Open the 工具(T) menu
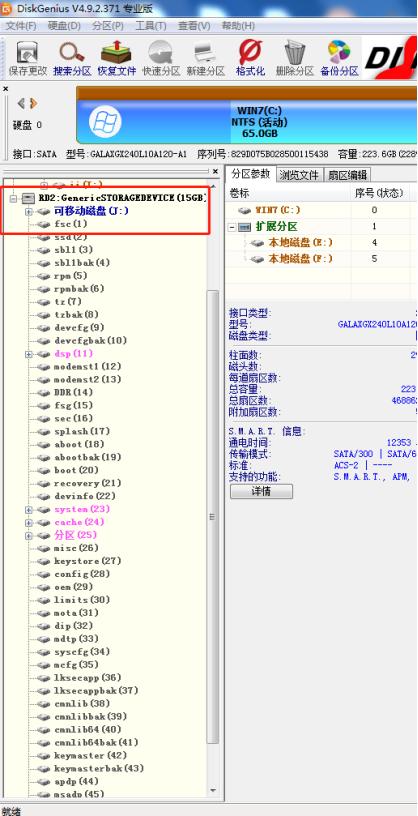 coord(150,26)
